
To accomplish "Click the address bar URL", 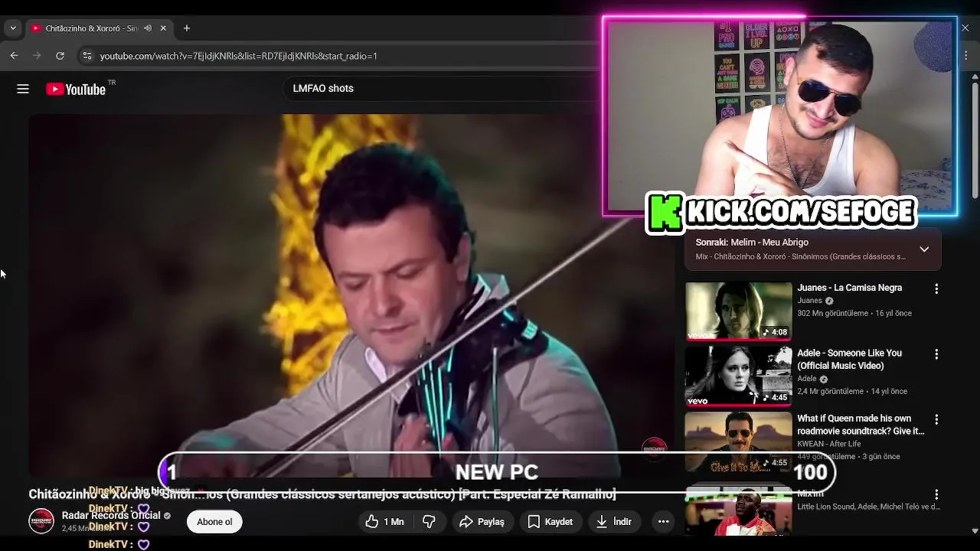I will (x=238, y=56).
